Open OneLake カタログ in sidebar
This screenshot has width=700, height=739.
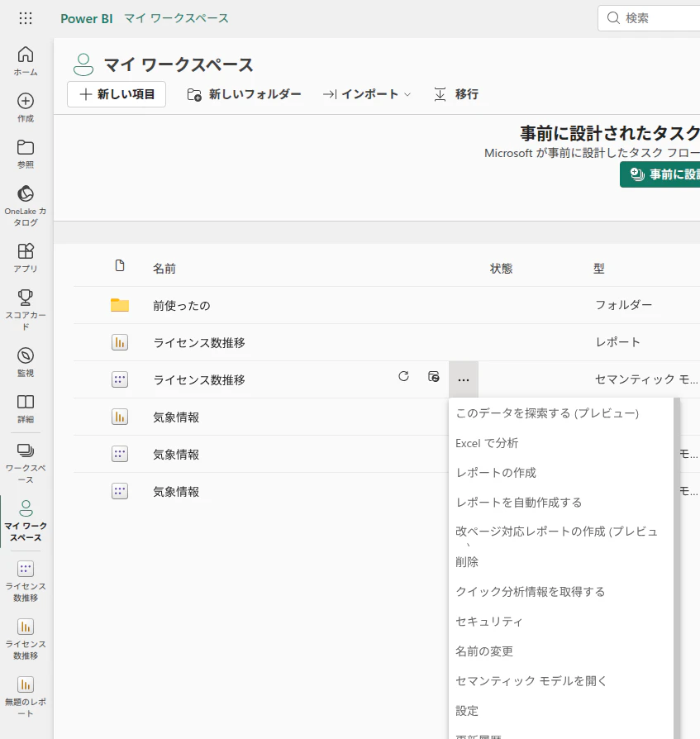pyautogui.click(x=26, y=206)
